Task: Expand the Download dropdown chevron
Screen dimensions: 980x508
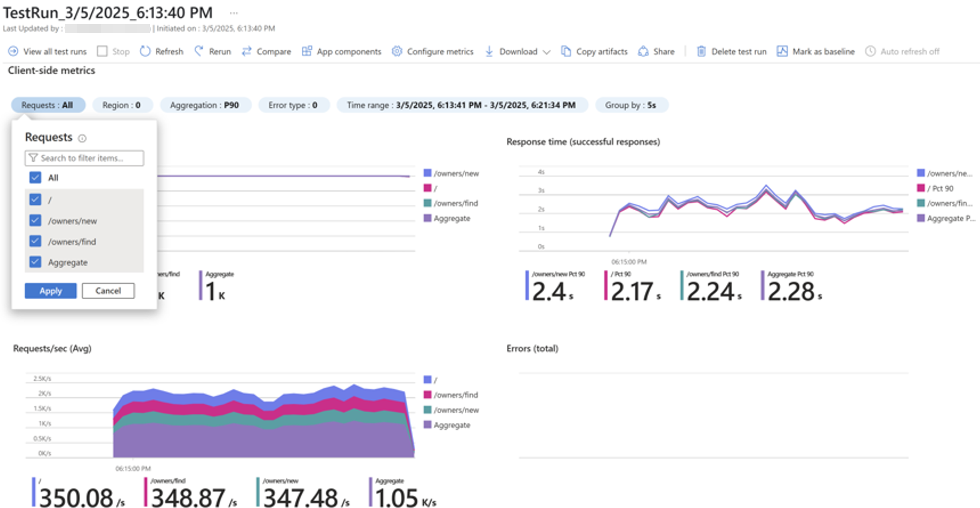Action: [x=547, y=52]
